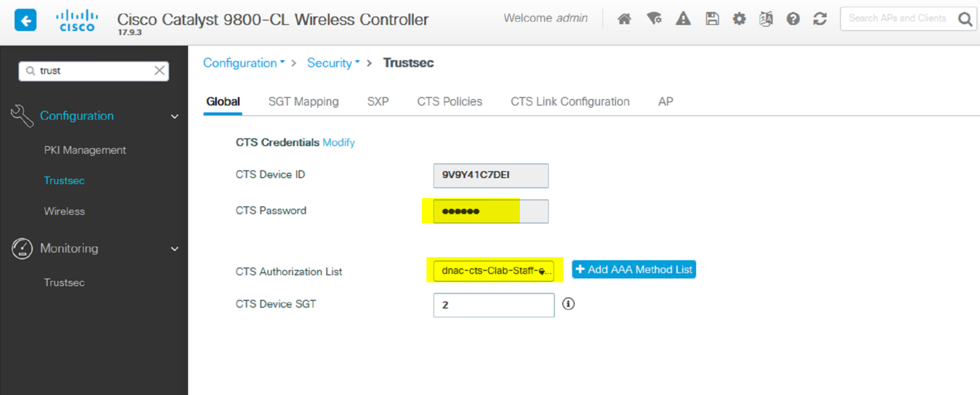This screenshot has height=395, width=980.
Task: Open the wireless setup wizard icon
Action: click(654, 19)
